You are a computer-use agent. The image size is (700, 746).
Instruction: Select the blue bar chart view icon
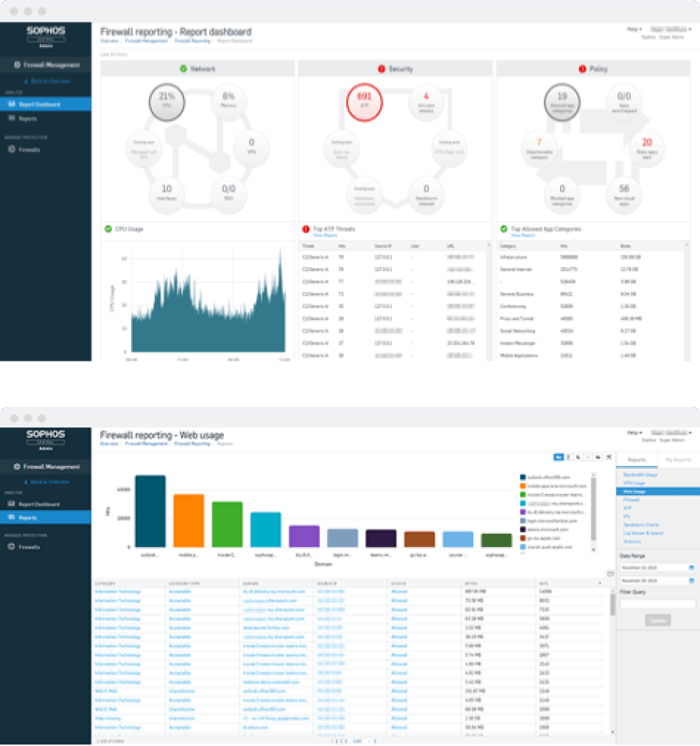tap(559, 457)
